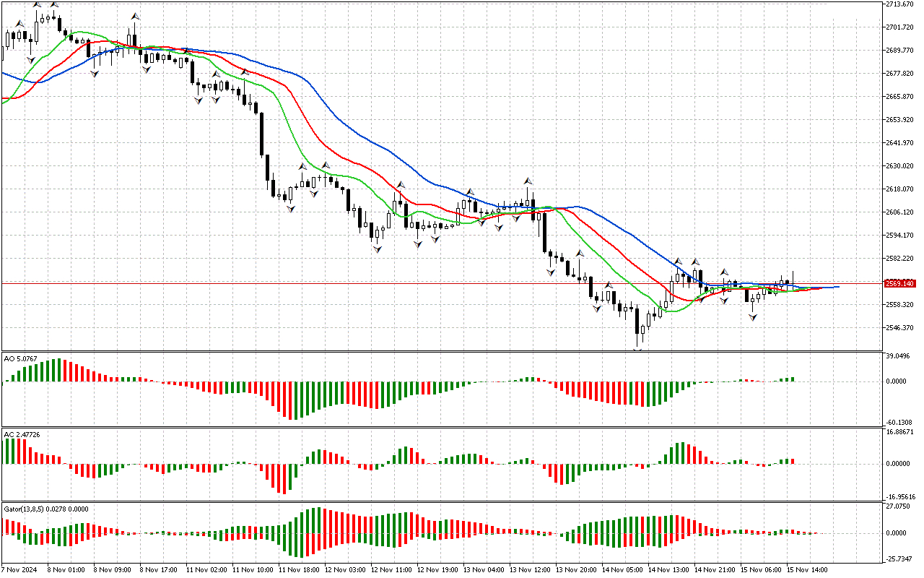Pick the 14 Nov 05:00 time label
Image resolution: width=924 pixels, height=578 pixels.
[x=622, y=569]
